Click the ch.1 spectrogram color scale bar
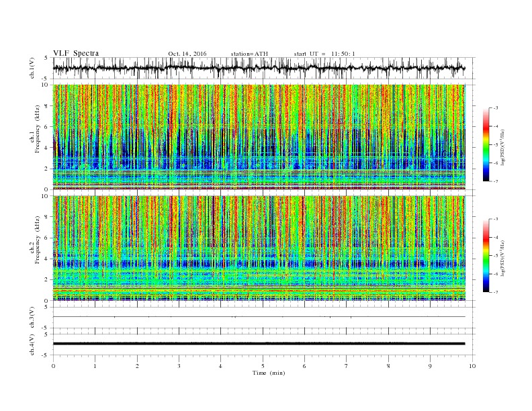The height and width of the screenshot is (411, 532). point(486,144)
